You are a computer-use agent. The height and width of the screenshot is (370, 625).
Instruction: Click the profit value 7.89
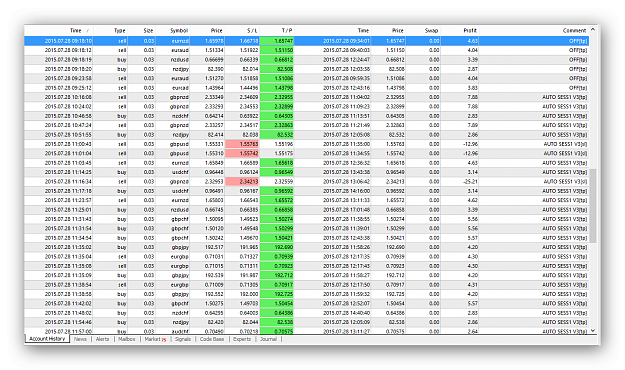472,125
